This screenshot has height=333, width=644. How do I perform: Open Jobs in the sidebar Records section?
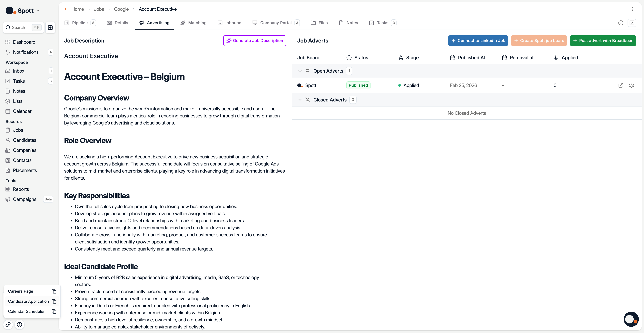click(x=18, y=130)
